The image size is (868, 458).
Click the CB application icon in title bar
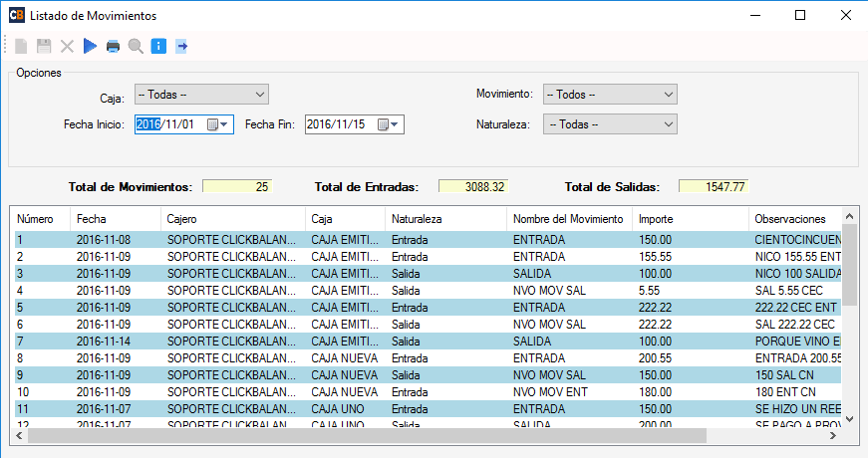click(x=17, y=15)
